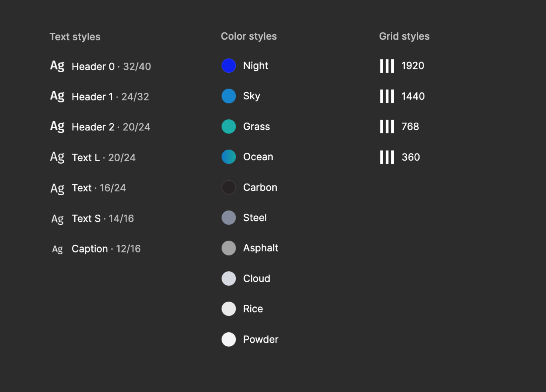Image resolution: width=546 pixels, height=392 pixels.
Task: Click the Sky color swatch
Action: click(x=229, y=96)
